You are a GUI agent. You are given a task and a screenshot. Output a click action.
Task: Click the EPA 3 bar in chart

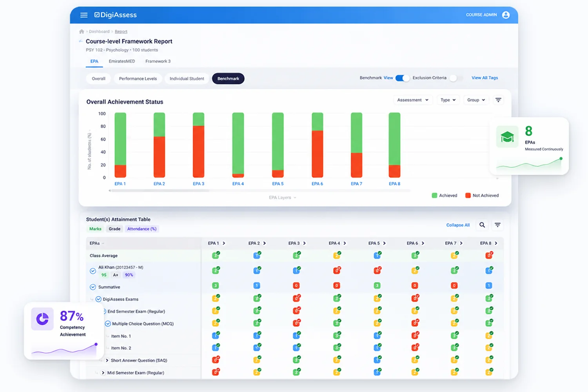[199, 145]
